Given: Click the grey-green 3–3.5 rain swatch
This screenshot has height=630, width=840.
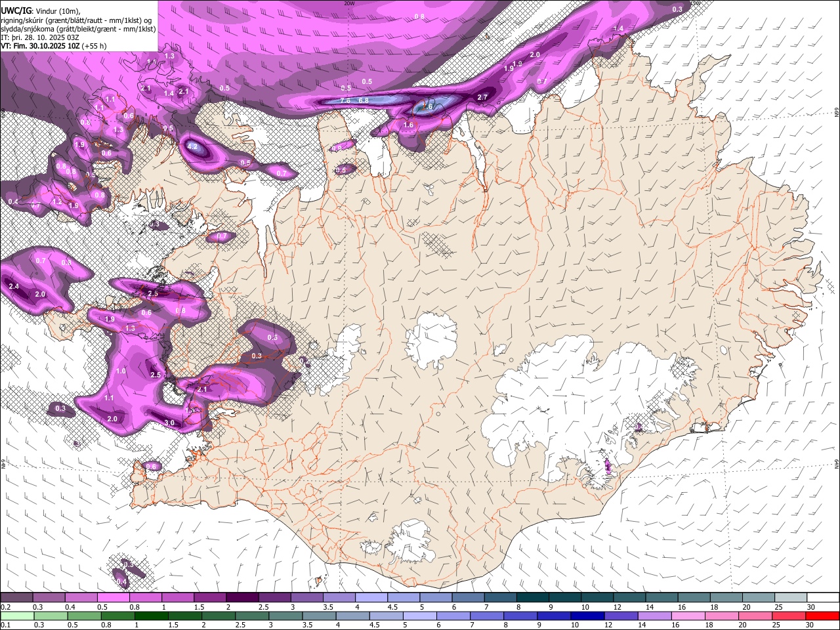Looking at the screenshot, I should pos(286,616).
